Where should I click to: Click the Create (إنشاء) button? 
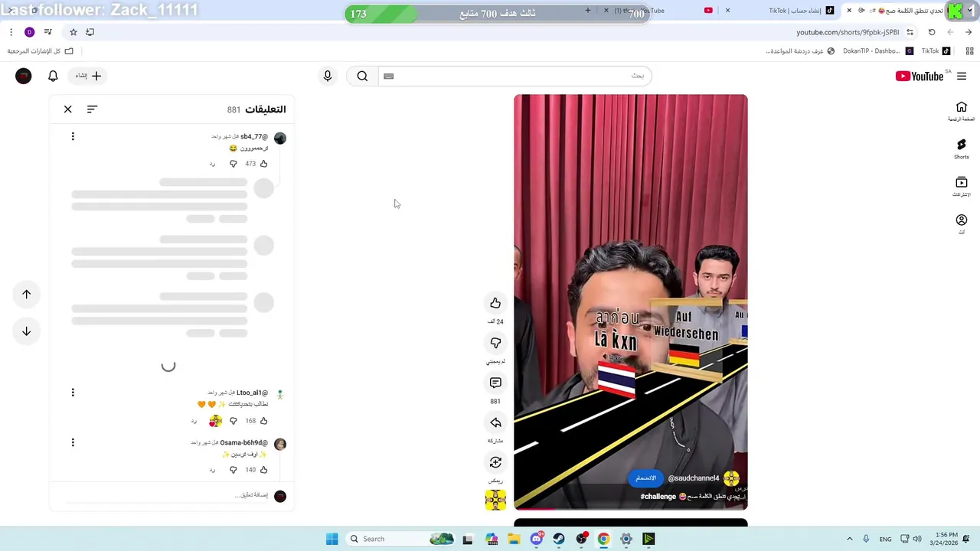pyautogui.click(x=88, y=76)
